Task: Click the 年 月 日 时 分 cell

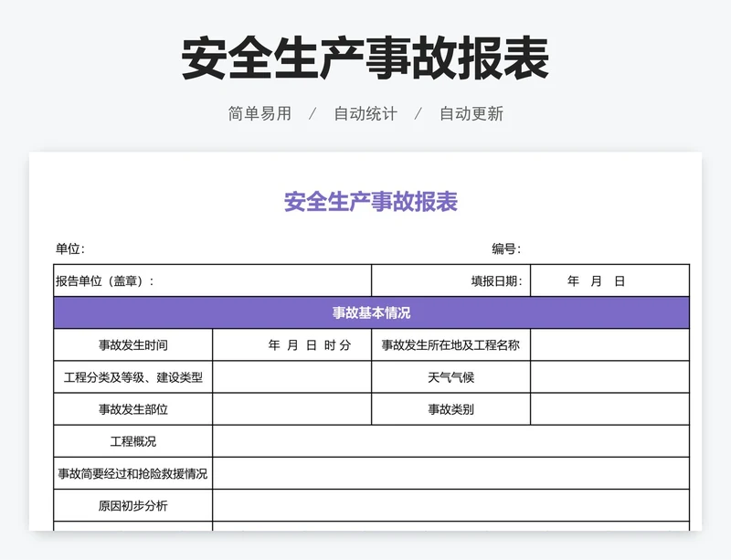Action: pyautogui.click(x=291, y=345)
